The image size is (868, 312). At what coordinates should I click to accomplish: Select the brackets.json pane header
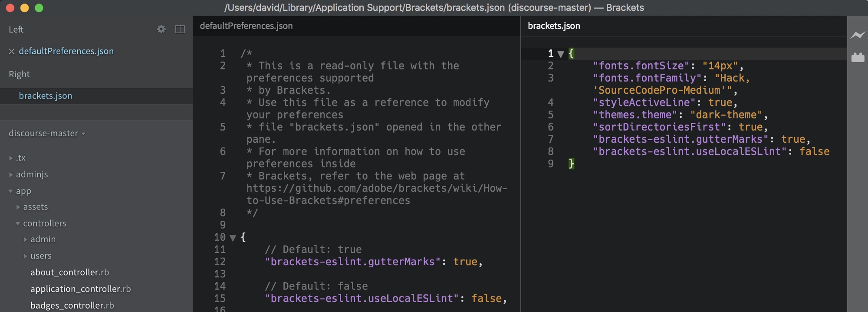(554, 26)
